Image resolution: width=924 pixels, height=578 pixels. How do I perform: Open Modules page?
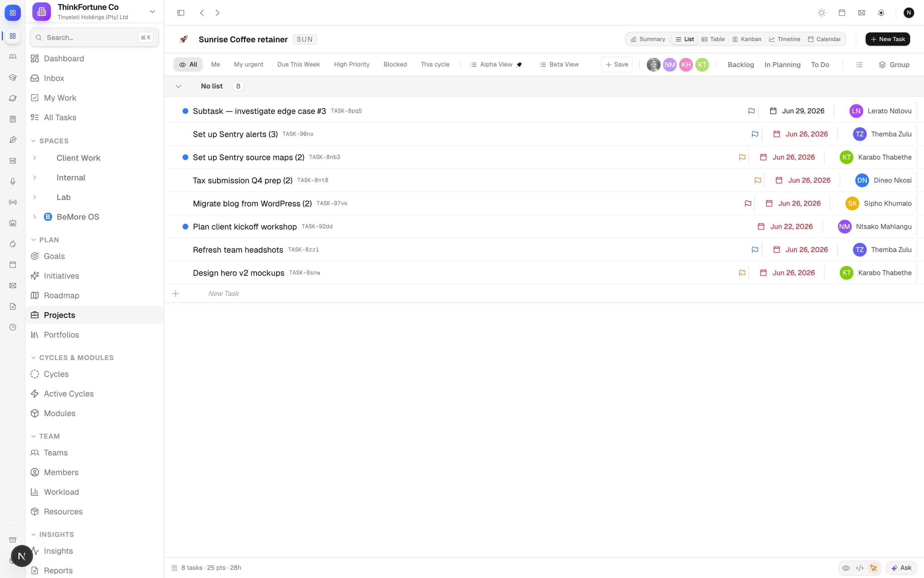[94, 413]
